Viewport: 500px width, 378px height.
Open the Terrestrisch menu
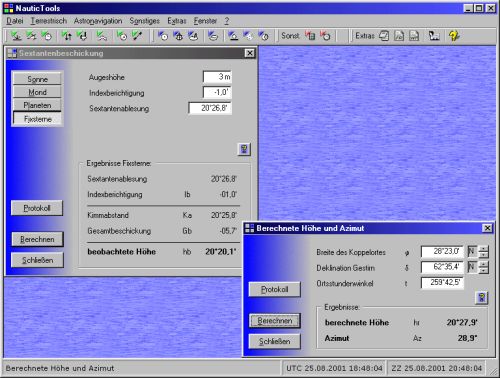(x=49, y=21)
